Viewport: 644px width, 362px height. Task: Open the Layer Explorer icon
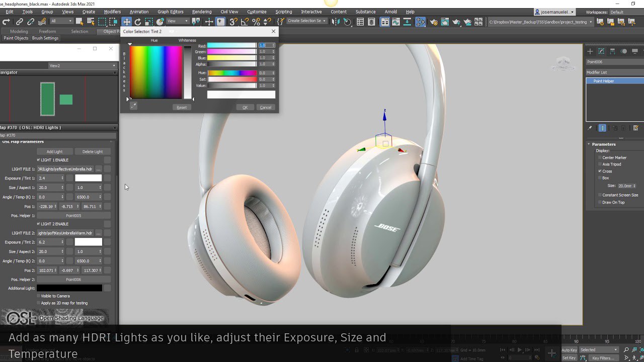[371, 22]
